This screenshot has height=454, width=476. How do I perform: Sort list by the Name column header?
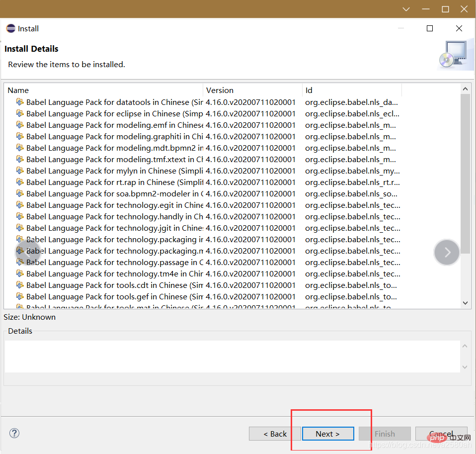click(x=103, y=91)
